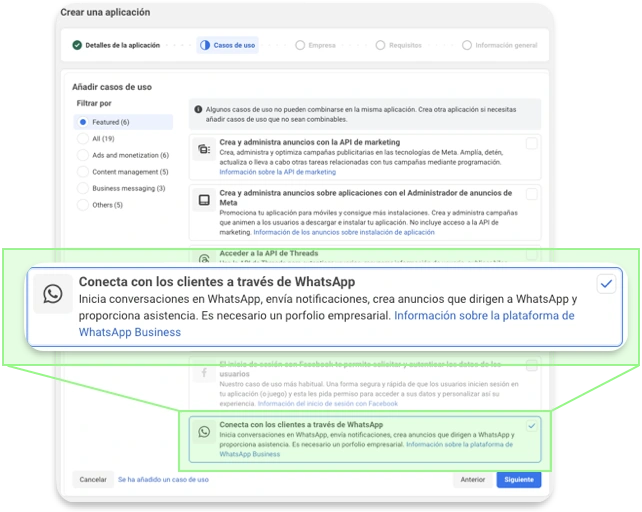This screenshot has height=512, width=642.
Task: Click the 'Acceder a la API de Threads' title
Action: pos(269,253)
